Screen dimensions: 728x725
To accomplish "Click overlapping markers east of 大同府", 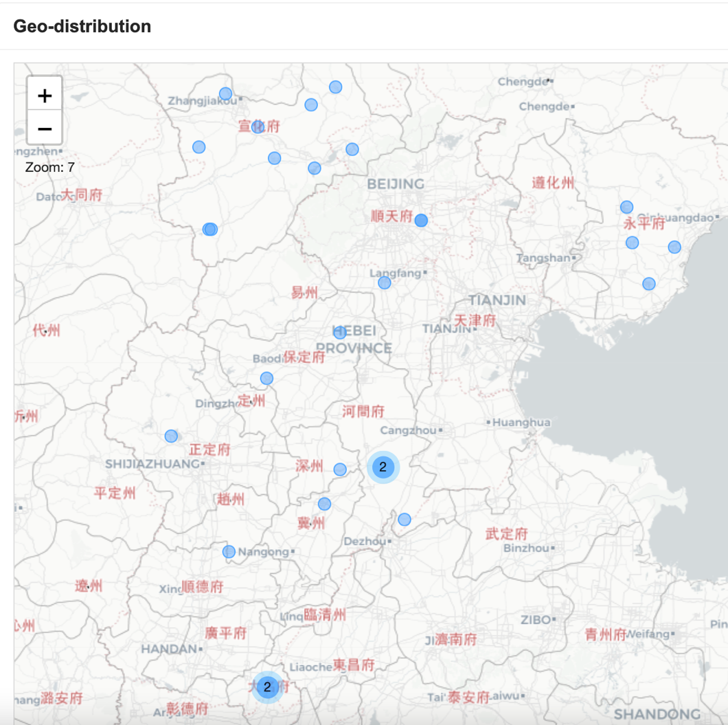I will pyautogui.click(x=210, y=229).
